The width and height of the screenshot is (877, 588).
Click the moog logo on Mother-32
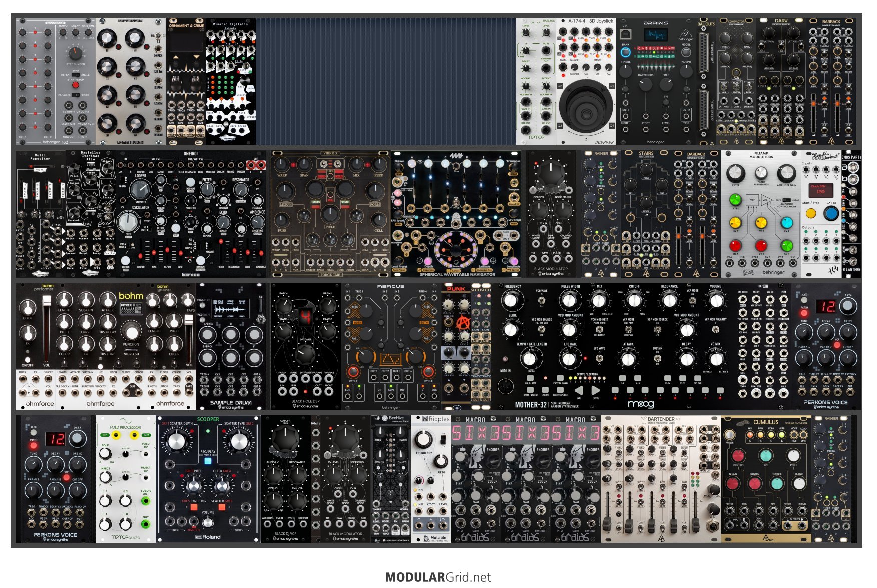point(641,403)
